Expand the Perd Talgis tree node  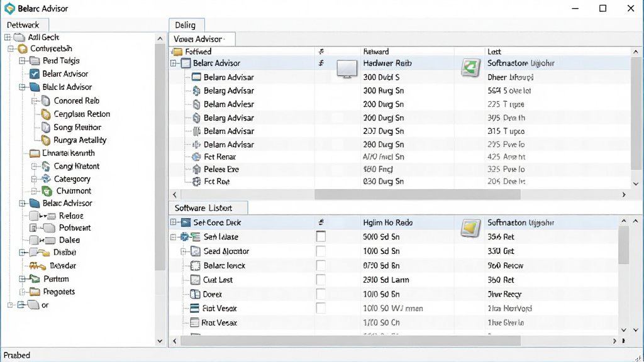point(23,61)
